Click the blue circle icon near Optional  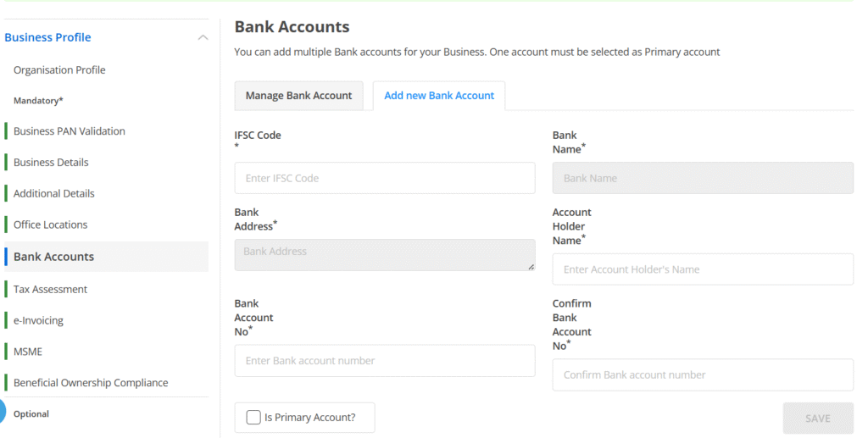[3, 412]
